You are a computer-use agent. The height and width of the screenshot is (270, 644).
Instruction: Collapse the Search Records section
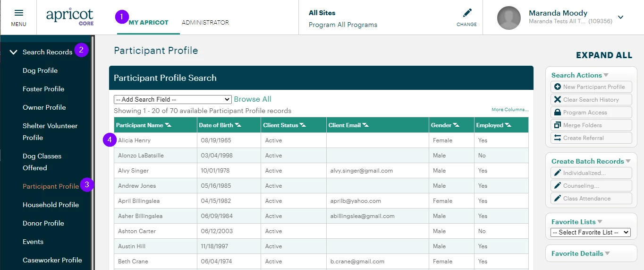coord(14,52)
